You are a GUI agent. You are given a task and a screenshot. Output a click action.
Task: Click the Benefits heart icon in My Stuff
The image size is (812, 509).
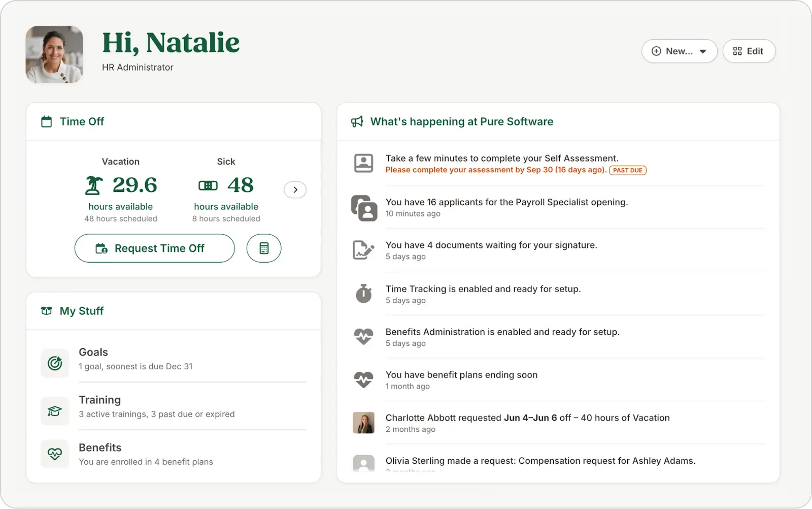pyautogui.click(x=54, y=454)
